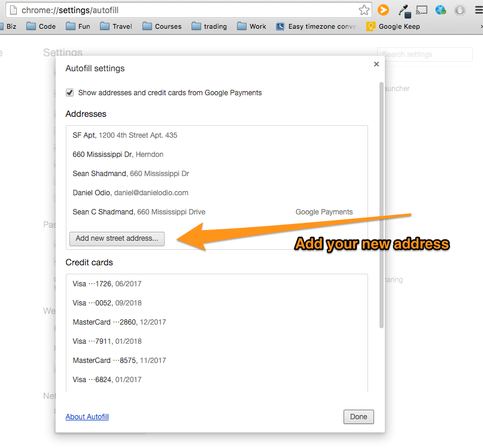Screen dimensions: 483x448
Task: Click Add new street address button
Action: (117, 238)
